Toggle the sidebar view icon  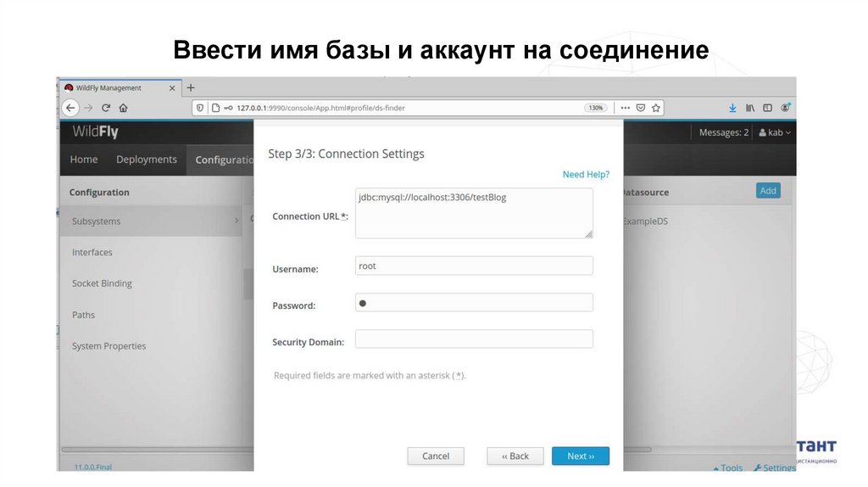point(767,108)
